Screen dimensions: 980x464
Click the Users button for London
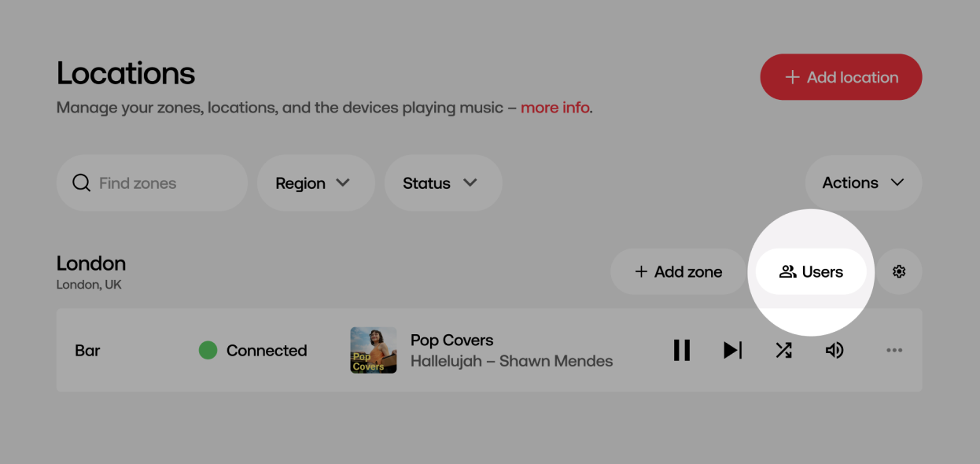tap(811, 271)
